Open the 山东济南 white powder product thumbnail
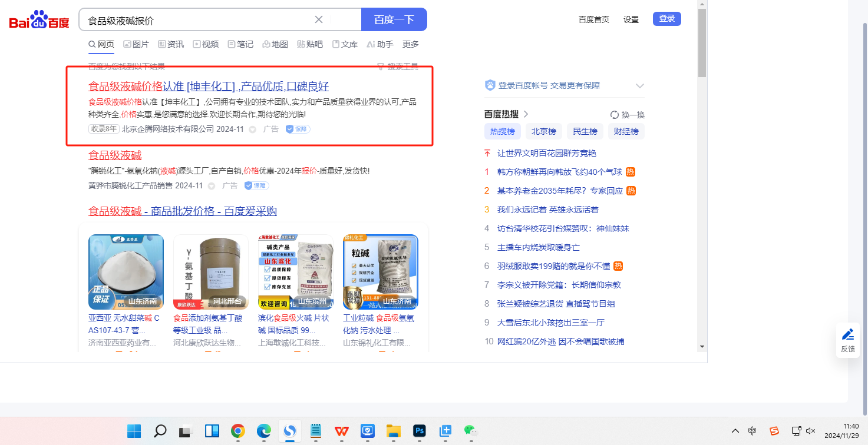This screenshot has height=445, width=868. pyautogui.click(x=126, y=272)
